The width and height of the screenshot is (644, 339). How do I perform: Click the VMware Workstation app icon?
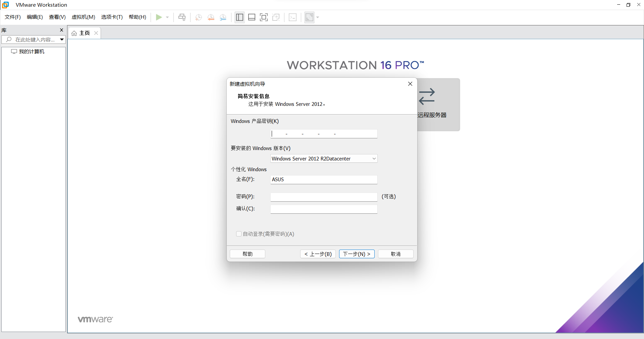pyautogui.click(x=5, y=5)
